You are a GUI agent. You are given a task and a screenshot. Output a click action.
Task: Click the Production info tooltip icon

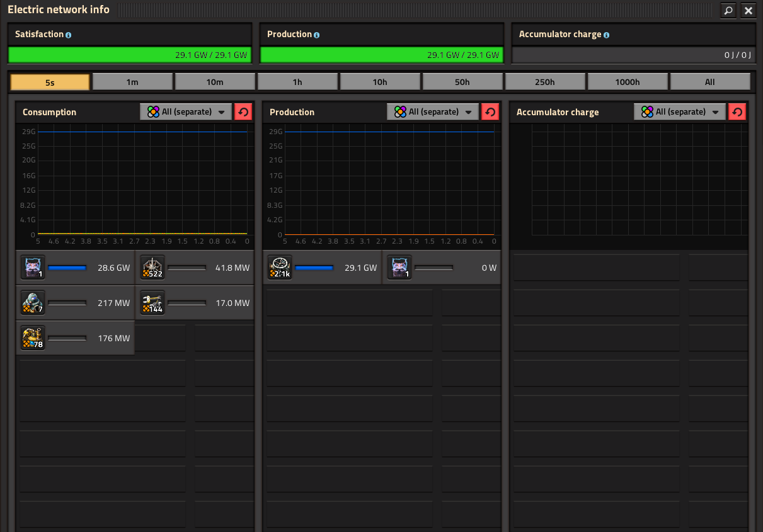pos(317,35)
